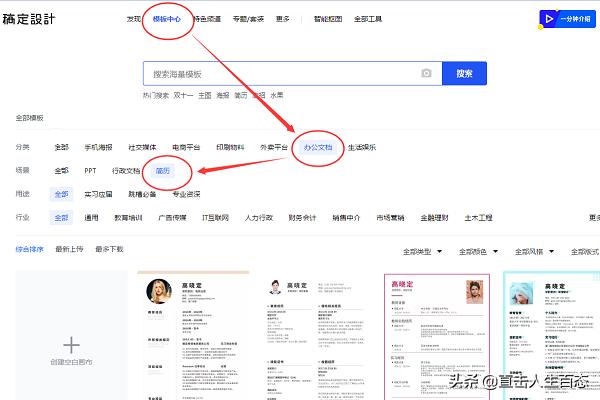
Task: Open the 全部工具 nav item
Action: 368,19
